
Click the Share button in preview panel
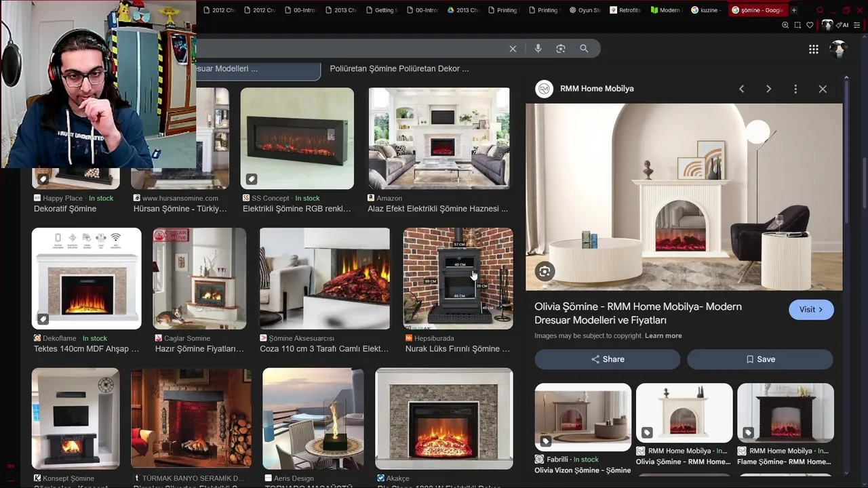pos(607,359)
